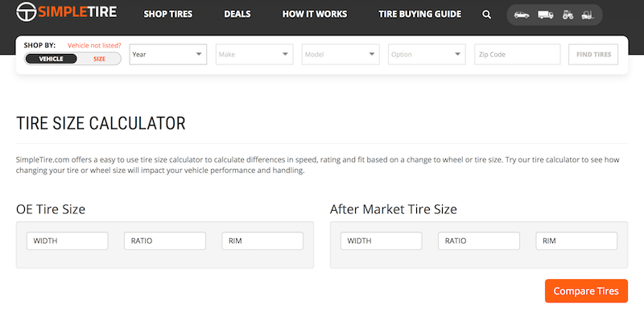The width and height of the screenshot is (644, 313).
Task: Focus the After Market WIDTH field
Action: (381, 241)
